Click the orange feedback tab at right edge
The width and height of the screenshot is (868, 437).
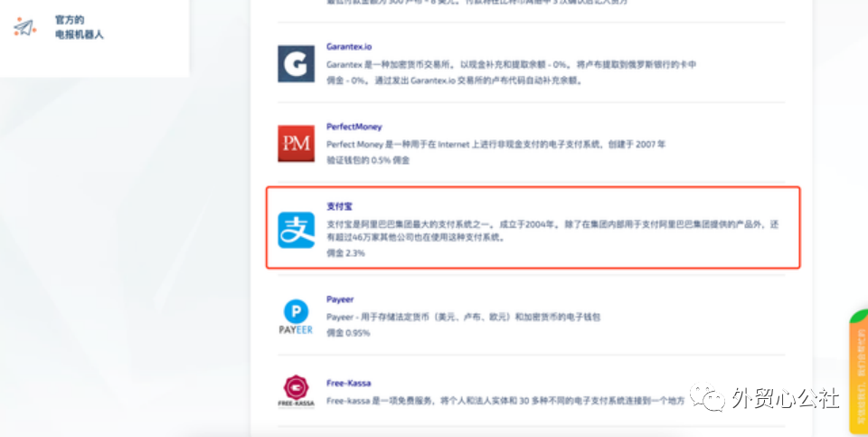tap(859, 371)
